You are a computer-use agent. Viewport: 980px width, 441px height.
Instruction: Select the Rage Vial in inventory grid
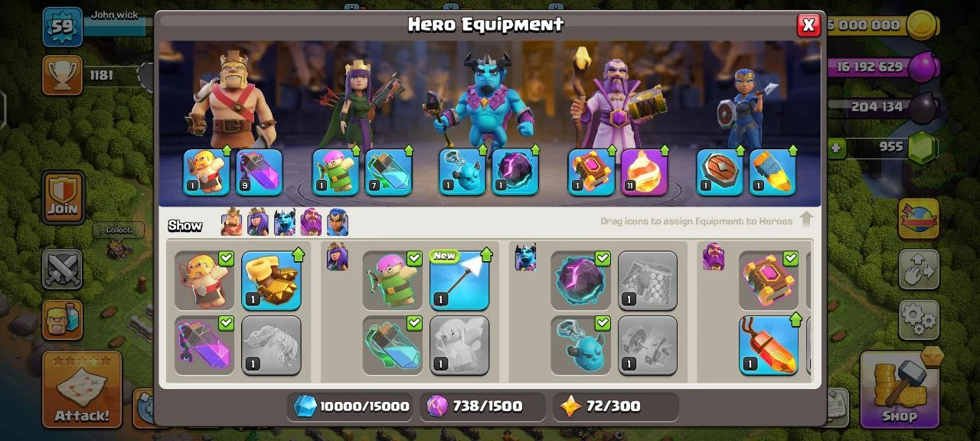pyautogui.click(x=204, y=345)
